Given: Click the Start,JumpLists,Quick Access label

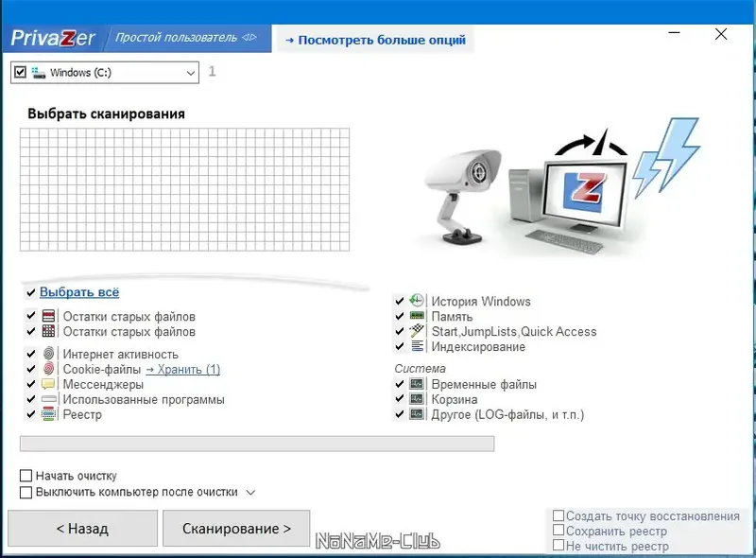Looking at the screenshot, I should click(x=514, y=331).
